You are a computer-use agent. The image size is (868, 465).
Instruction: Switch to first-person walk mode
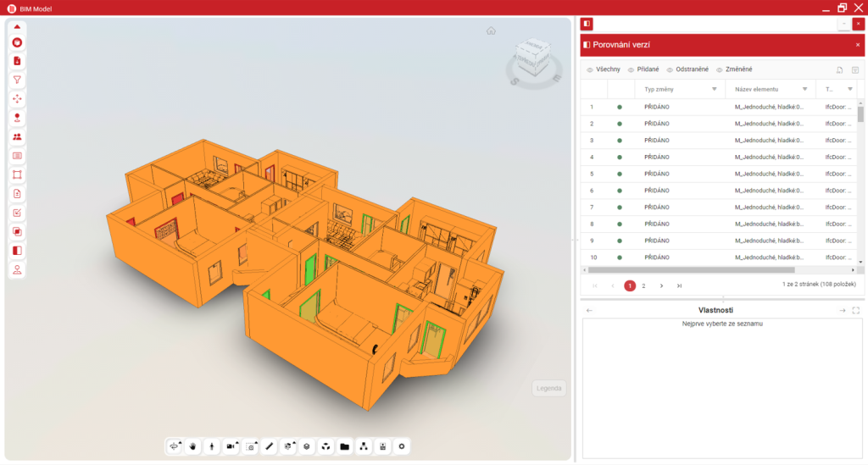click(211, 446)
